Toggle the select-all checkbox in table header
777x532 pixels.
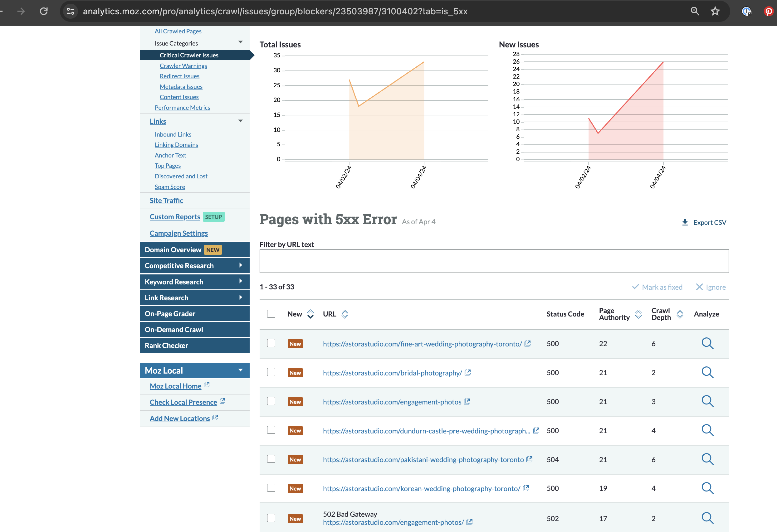(x=271, y=314)
